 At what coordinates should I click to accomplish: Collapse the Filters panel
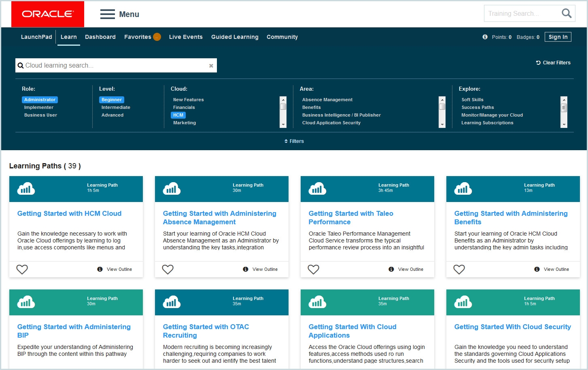point(294,141)
